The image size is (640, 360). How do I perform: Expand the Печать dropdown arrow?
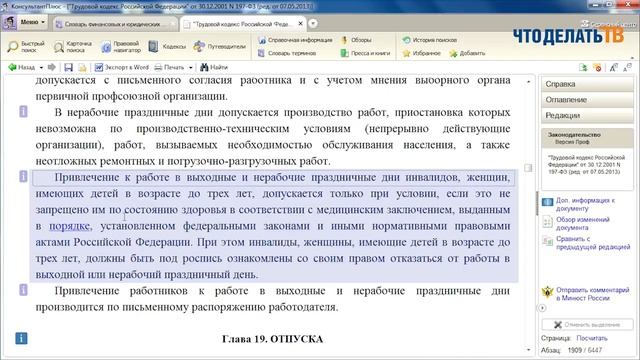pos(190,68)
